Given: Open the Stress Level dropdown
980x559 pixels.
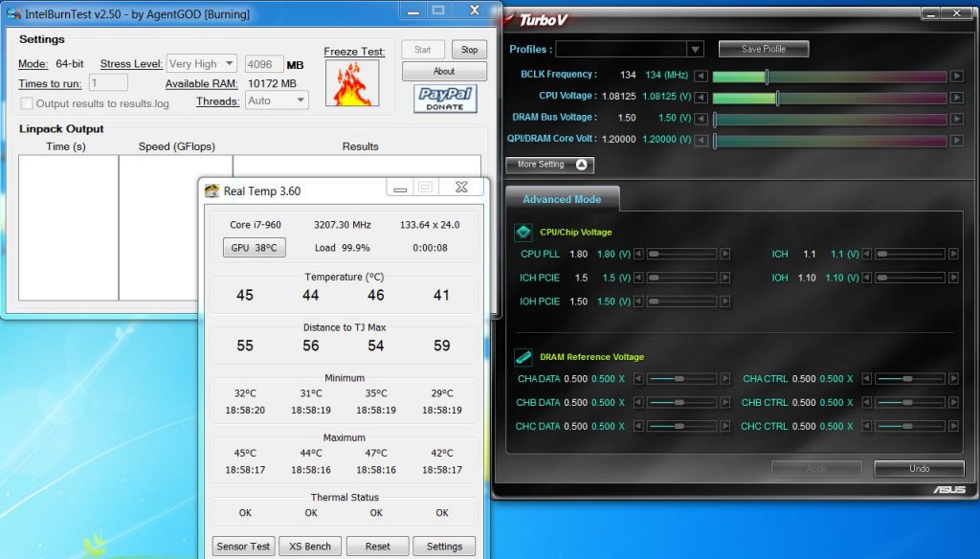Looking at the screenshot, I should pos(201,64).
